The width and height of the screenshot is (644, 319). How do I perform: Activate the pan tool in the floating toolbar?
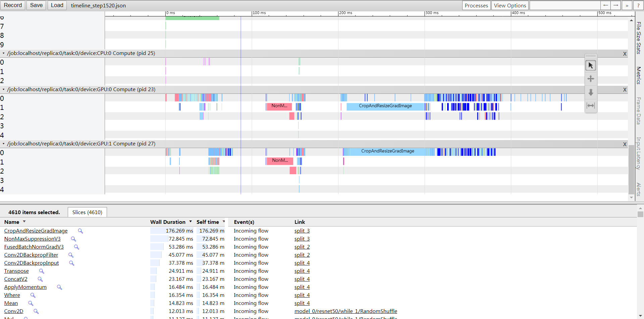tap(591, 79)
